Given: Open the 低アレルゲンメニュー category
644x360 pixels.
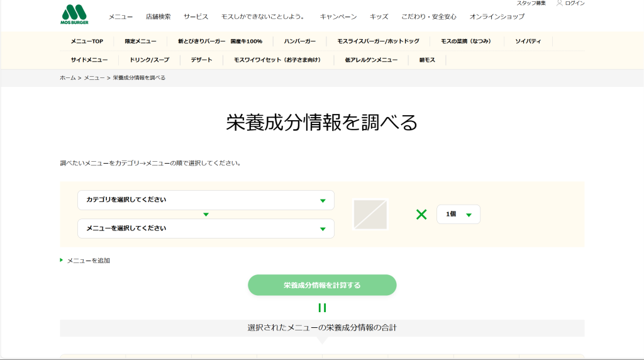Looking at the screenshot, I should (x=371, y=60).
